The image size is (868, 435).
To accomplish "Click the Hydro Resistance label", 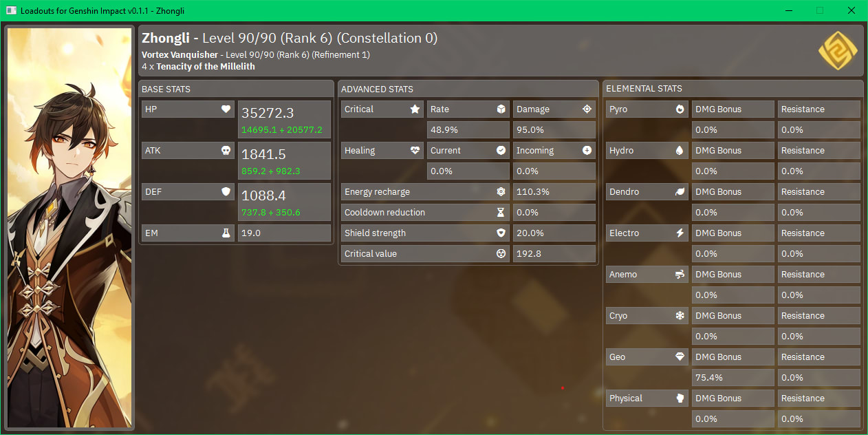I will 819,151.
